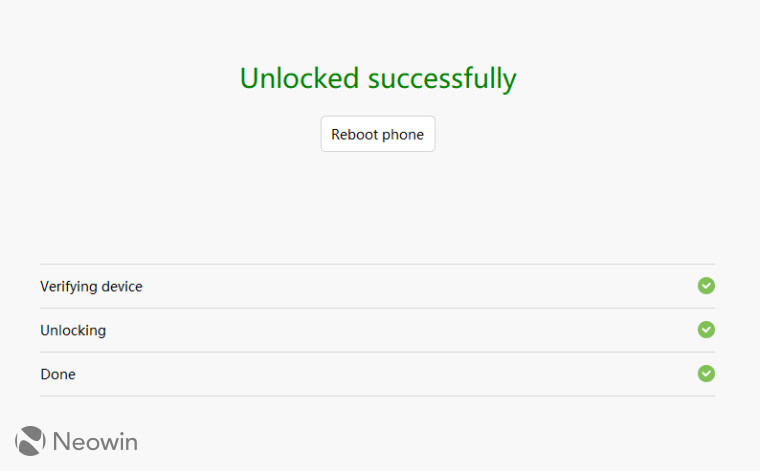Click the divider between Verifying device and Unlocking
760x471 pixels.
pos(378,308)
